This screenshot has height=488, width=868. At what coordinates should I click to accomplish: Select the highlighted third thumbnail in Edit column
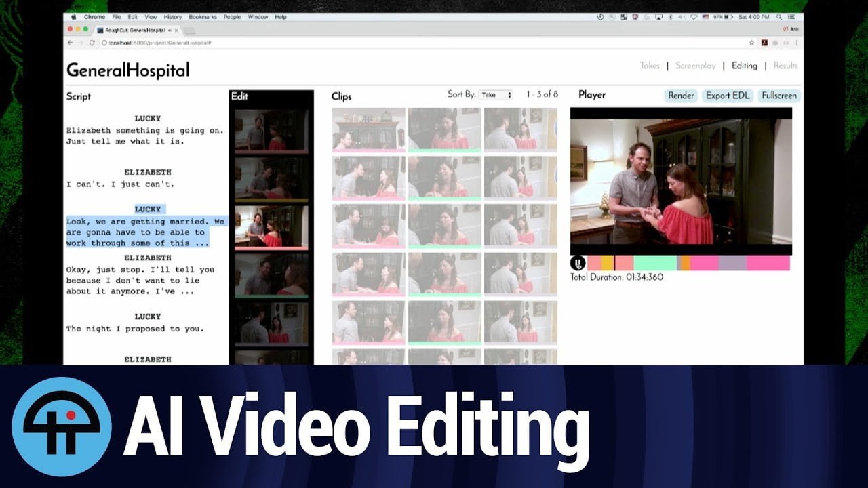pos(271,228)
